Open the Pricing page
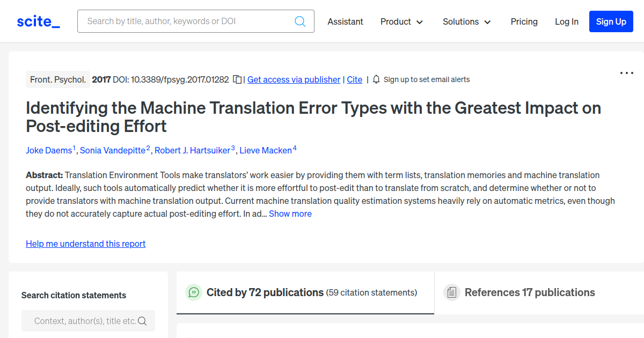Image resolution: width=644 pixels, height=338 pixels. [x=524, y=21]
